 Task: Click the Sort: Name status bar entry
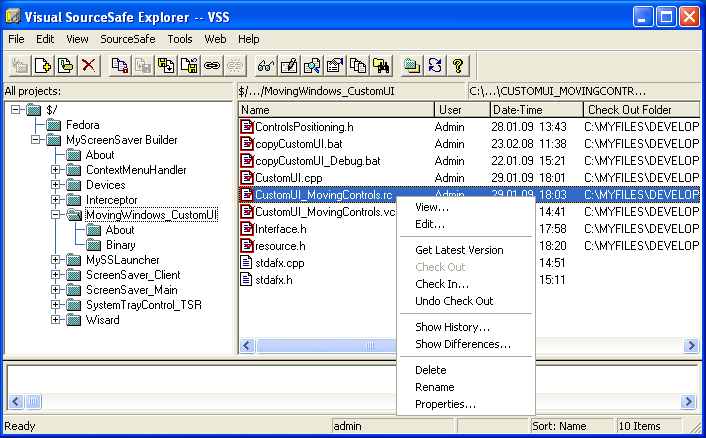tap(571, 426)
